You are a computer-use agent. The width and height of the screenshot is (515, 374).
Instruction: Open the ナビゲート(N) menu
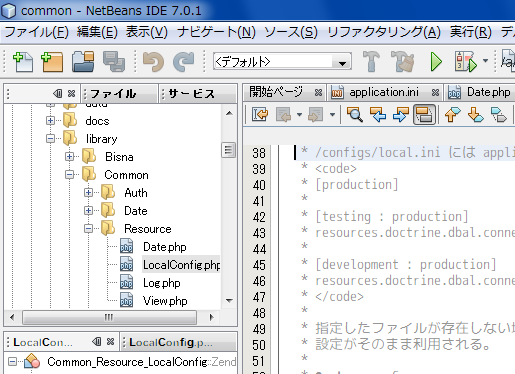tap(216, 32)
